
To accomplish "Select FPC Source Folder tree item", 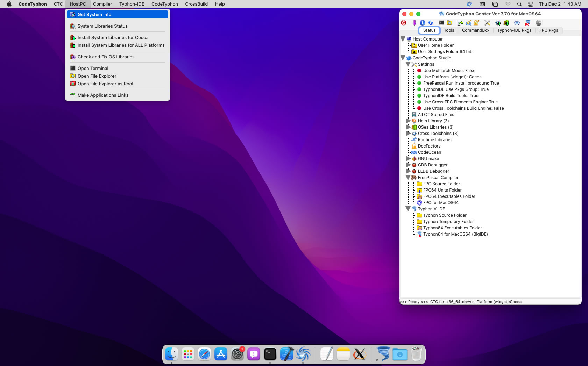I will point(441,184).
